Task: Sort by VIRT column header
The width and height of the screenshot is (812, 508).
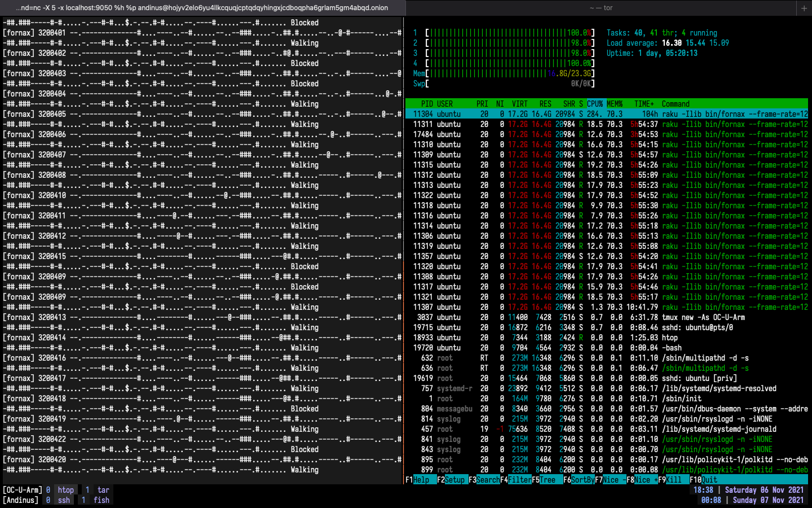Action: pyautogui.click(x=520, y=104)
